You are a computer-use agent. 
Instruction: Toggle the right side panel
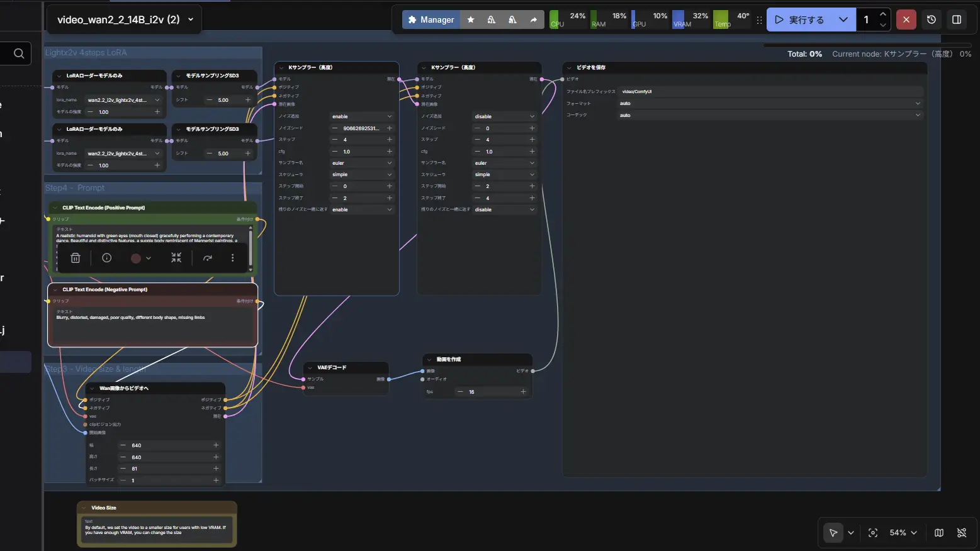[957, 19]
